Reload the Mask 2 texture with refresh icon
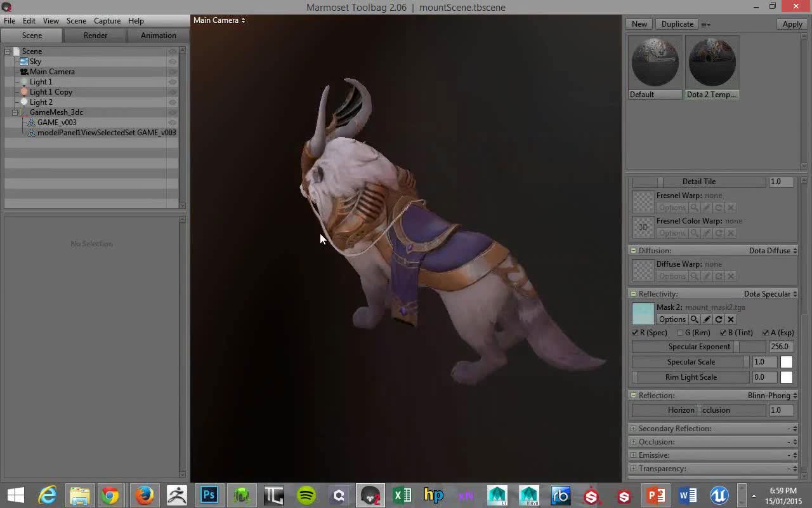This screenshot has height=508, width=812. [x=719, y=319]
